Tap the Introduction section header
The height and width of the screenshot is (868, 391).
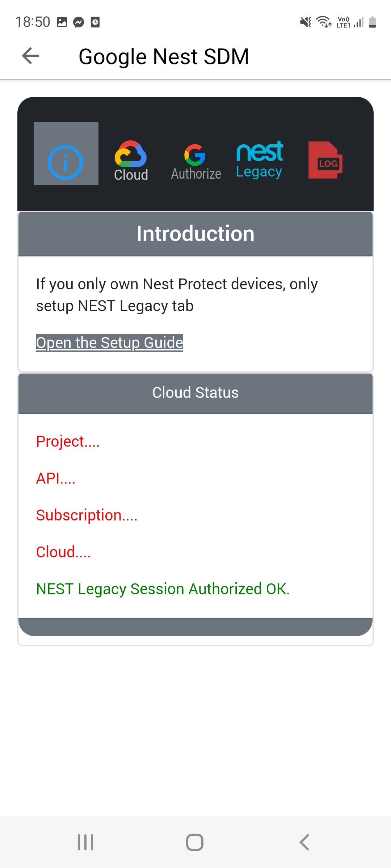pos(195,234)
